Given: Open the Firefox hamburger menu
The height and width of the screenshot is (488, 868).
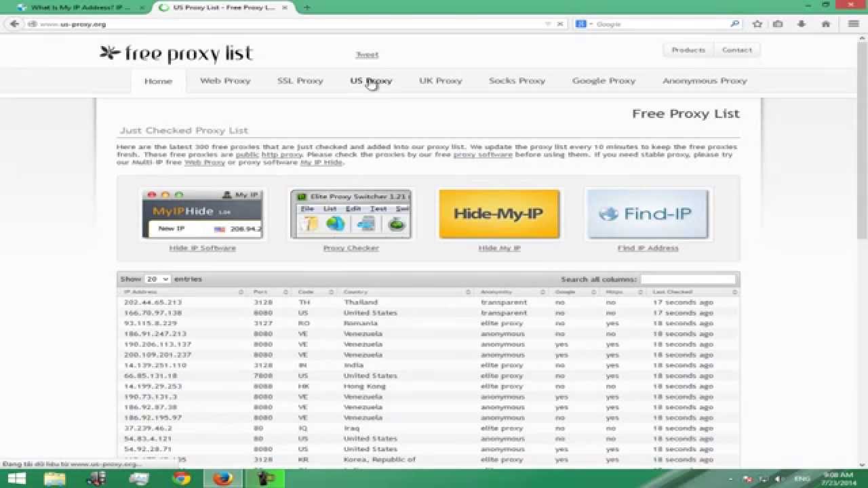Looking at the screenshot, I should pos(854,24).
